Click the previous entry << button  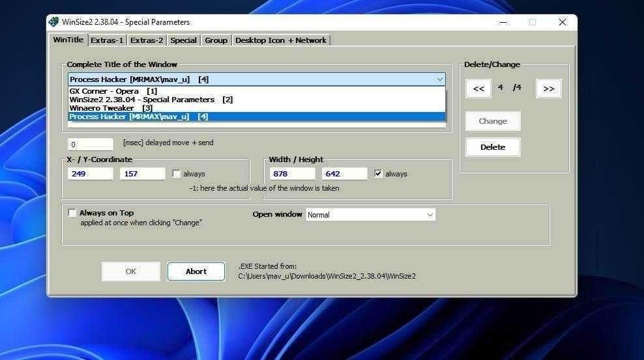coord(478,89)
